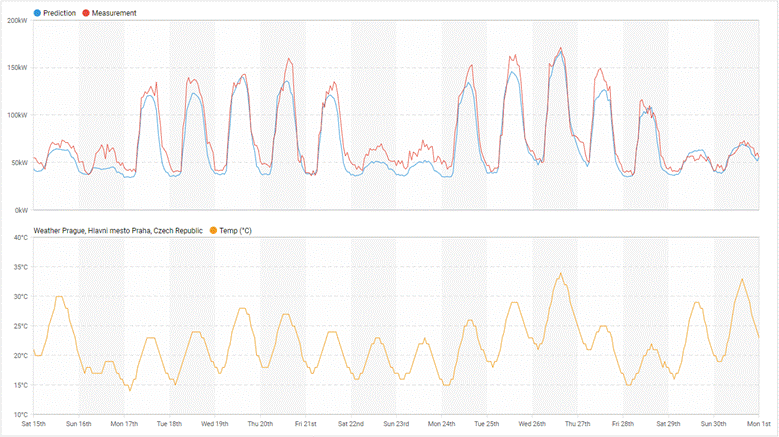Click the 15°C y-axis label

pyautogui.click(x=21, y=385)
